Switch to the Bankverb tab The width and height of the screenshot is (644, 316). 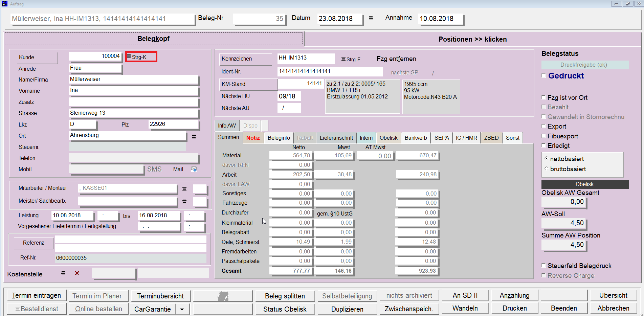416,138
